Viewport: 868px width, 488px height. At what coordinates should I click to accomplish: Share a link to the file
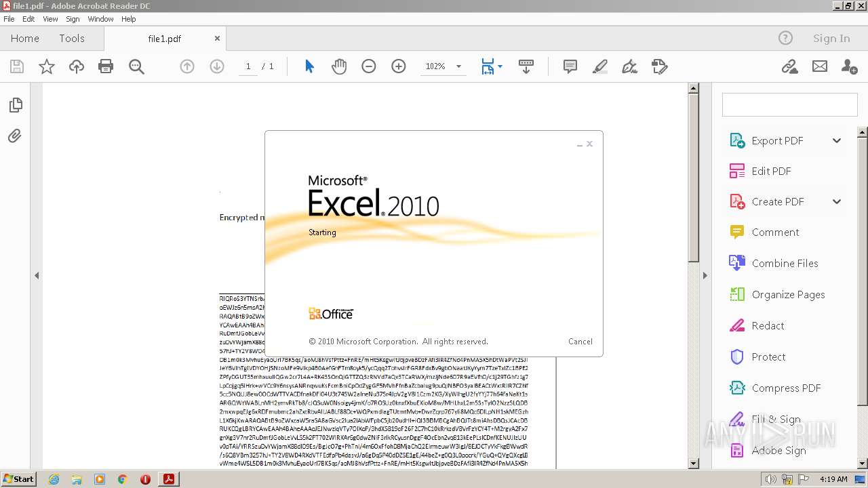789,66
